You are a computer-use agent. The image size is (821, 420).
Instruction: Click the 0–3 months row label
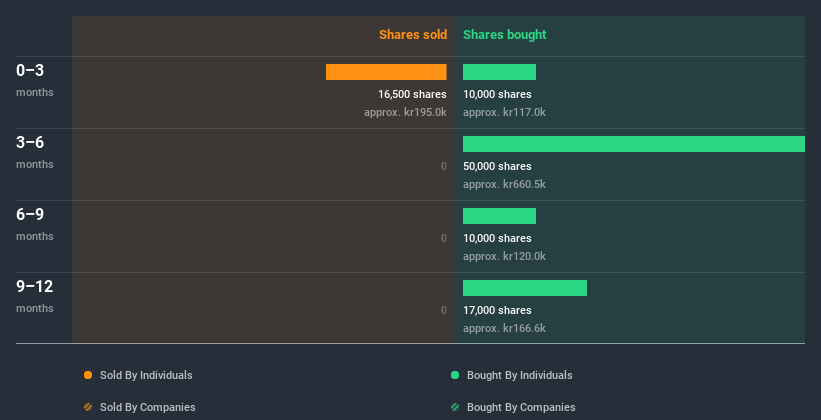(35, 80)
